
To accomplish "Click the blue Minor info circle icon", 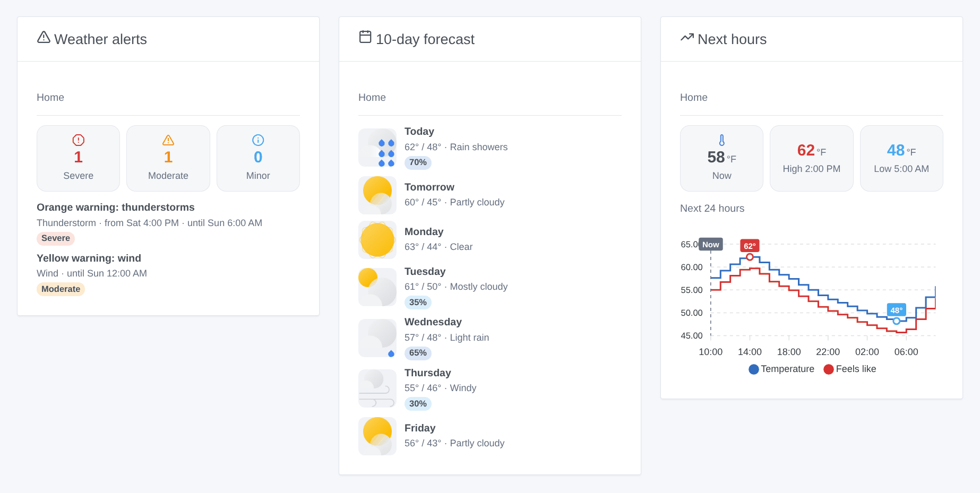I will pyautogui.click(x=258, y=140).
